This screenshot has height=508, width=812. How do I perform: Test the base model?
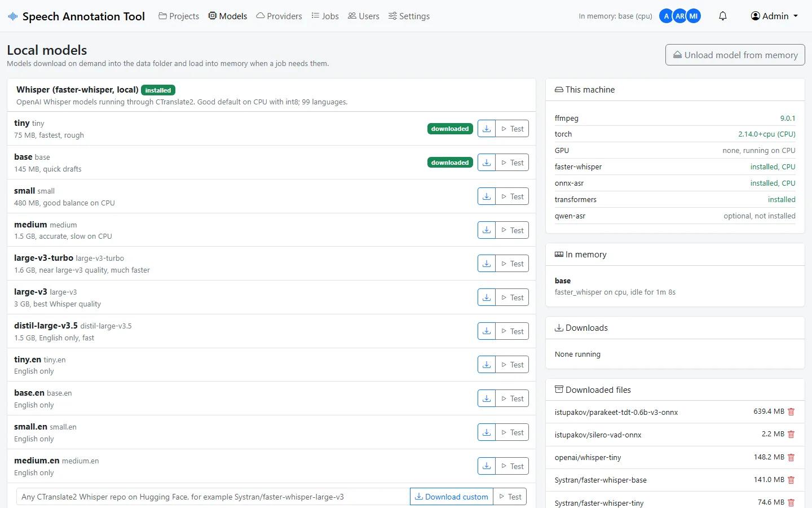512,163
